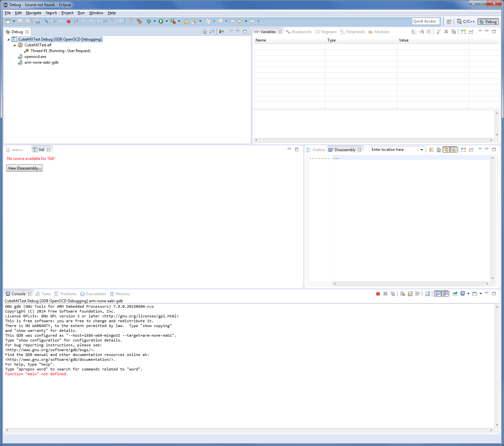Viewport: 504px width, 446px height.
Task: Click Collapse All icon in Variables toolbar
Action: [x=429, y=32]
